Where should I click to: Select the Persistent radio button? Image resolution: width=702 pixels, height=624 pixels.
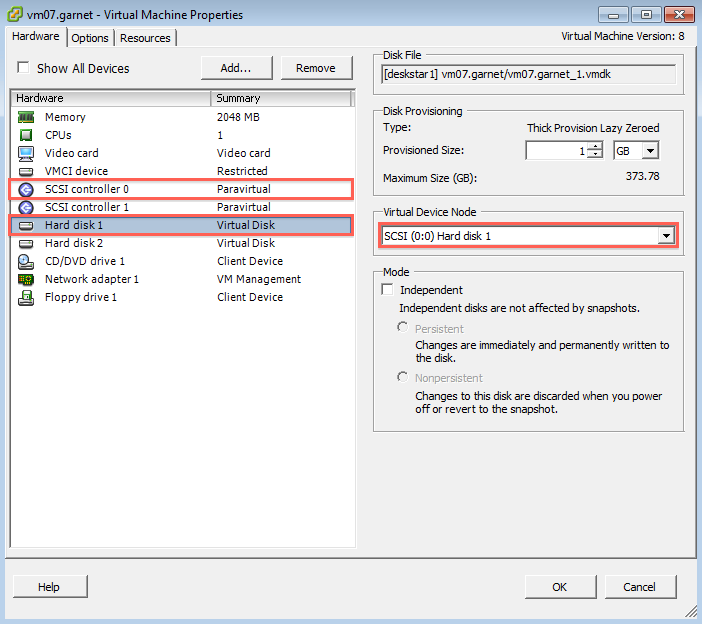pyautogui.click(x=402, y=327)
